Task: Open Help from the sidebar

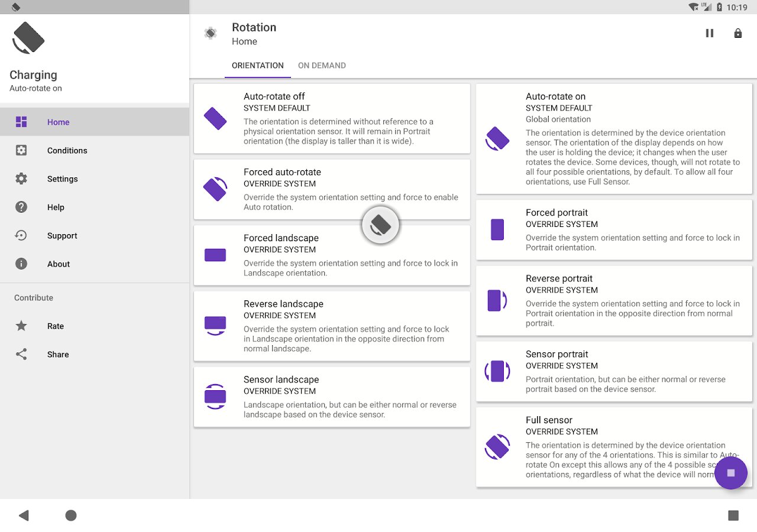Action: tap(56, 207)
